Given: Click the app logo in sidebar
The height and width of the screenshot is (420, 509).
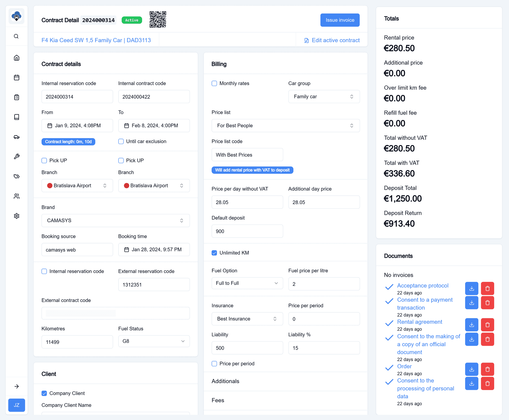Looking at the screenshot, I should pos(16,16).
